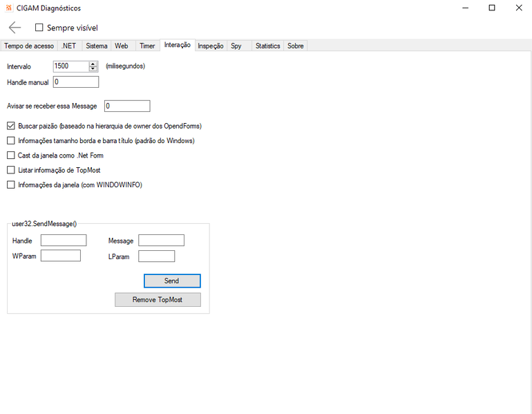
Task: Click the Remove TopMost button
Action: (158, 300)
